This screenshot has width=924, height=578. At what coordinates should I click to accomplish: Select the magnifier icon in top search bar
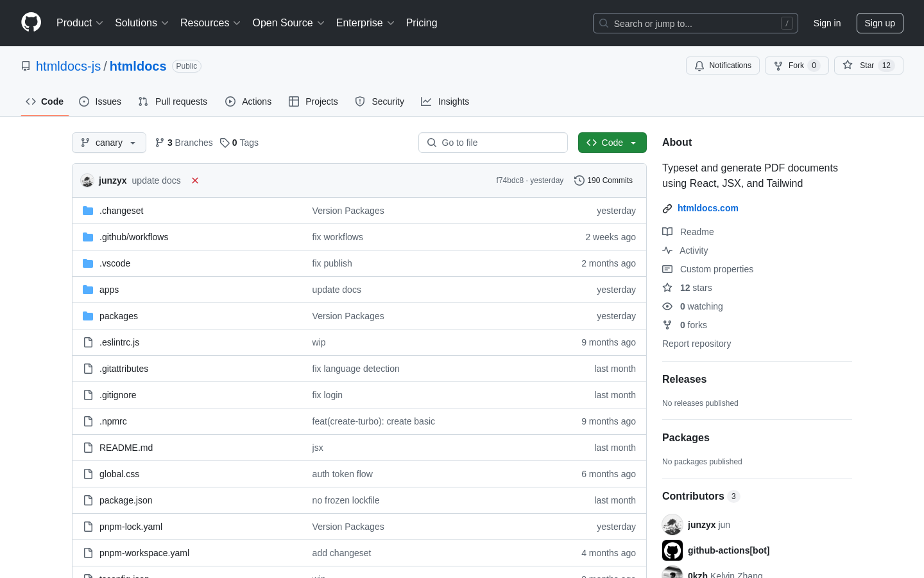pyautogui.click(x=604, y=23)
